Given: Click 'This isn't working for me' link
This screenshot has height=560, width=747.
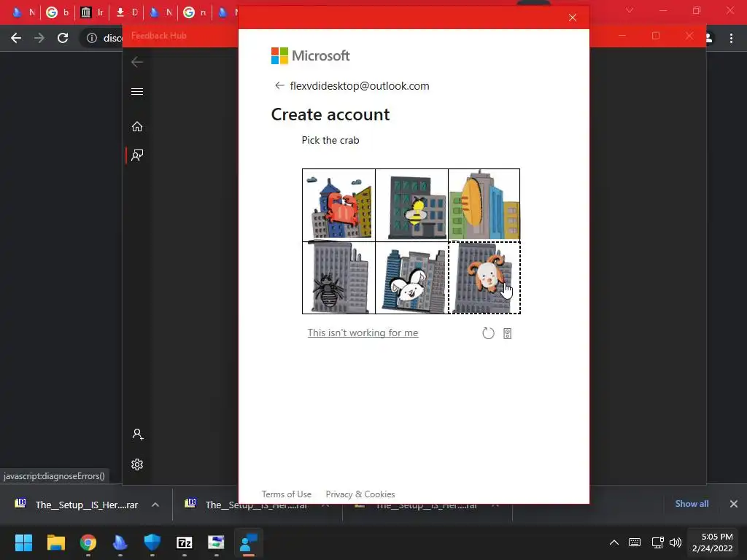Looking at the screenshot, I should [x=363, y=332].
